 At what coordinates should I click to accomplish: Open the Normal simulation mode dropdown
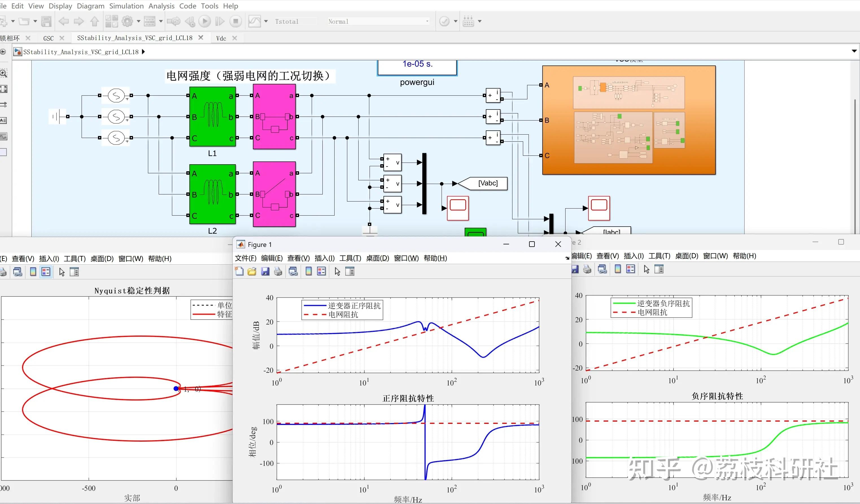click(x=378, y=21)
